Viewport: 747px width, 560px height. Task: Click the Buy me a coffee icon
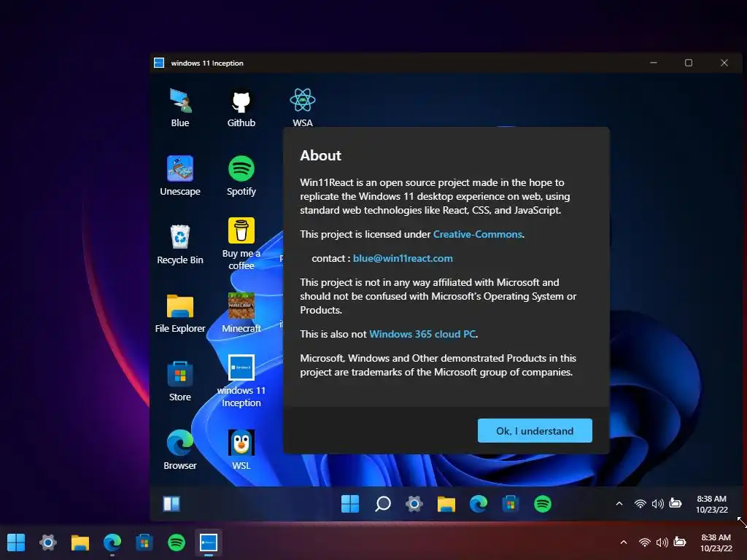[x=241, y=244]
